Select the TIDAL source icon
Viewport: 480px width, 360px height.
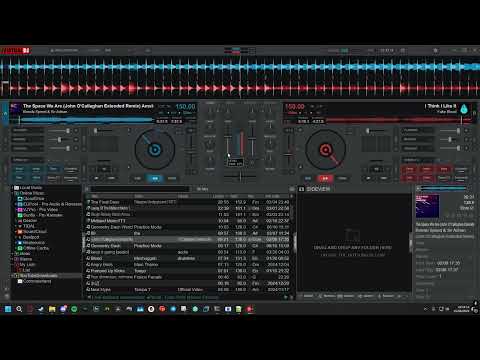click(20, 226)
